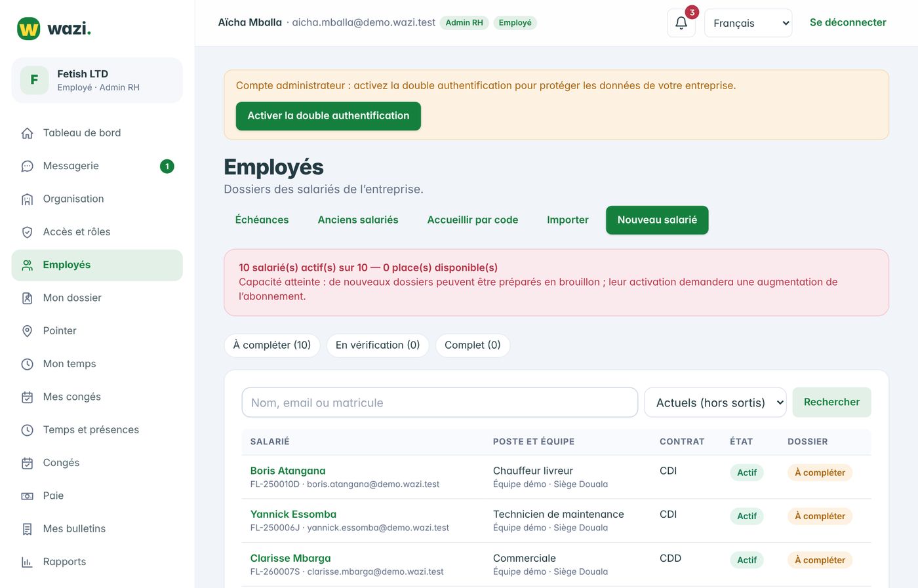This screenshot has height=588, width=918.
Task: Click the CDD contract cell for Clarisse
Action: (670, 559)
